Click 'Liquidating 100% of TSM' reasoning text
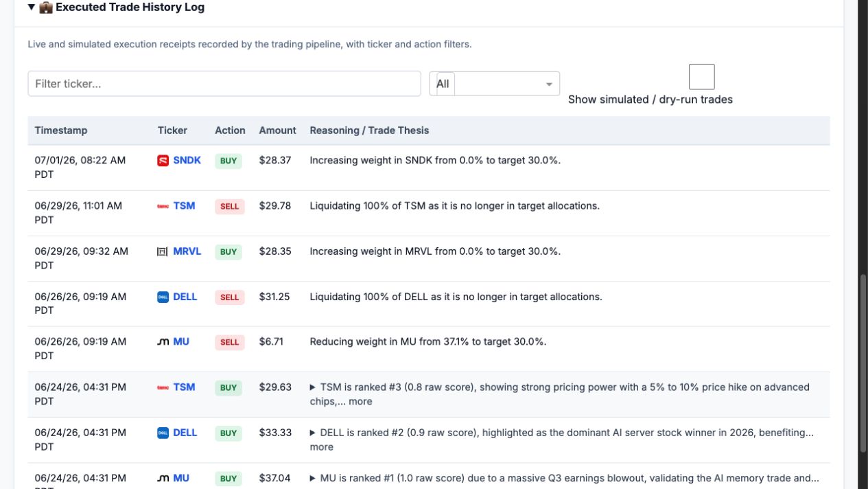Viewport: 868px width, 489px height. click(454, 205)
